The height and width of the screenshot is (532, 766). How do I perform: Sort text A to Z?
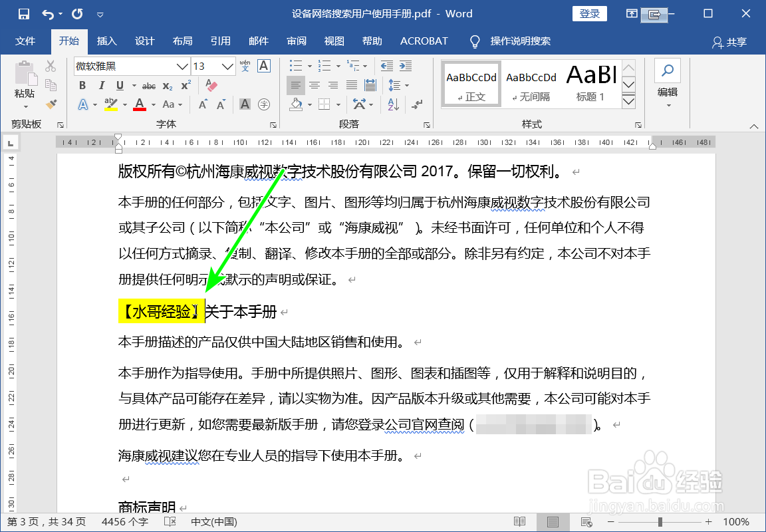(393, 104)
